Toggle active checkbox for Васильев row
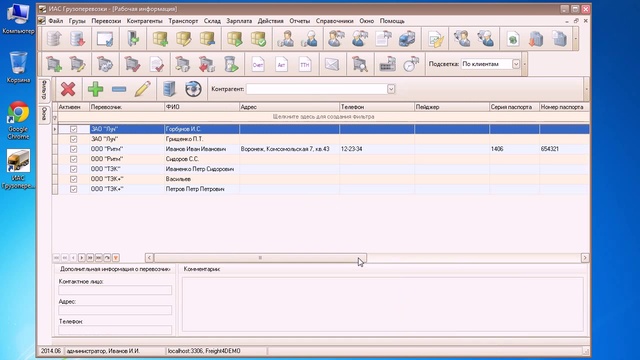 click(73, 179)
